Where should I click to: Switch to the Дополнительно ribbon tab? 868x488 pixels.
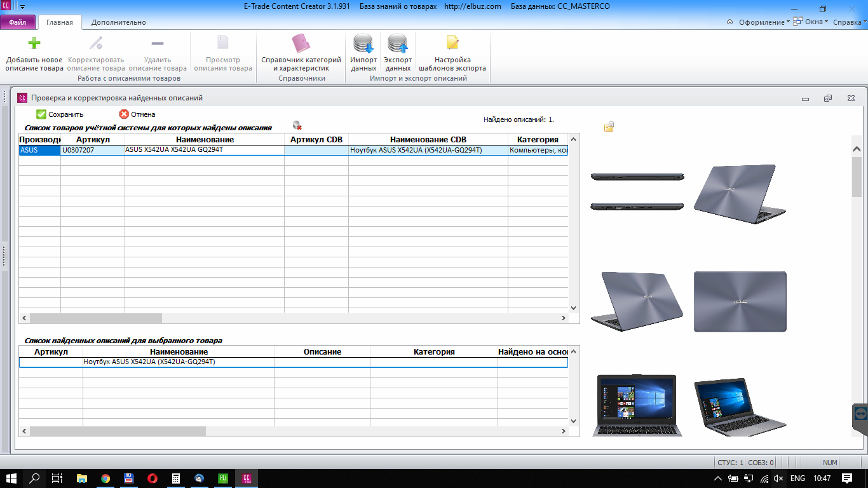pyautogui.click(x=118, y=22)
